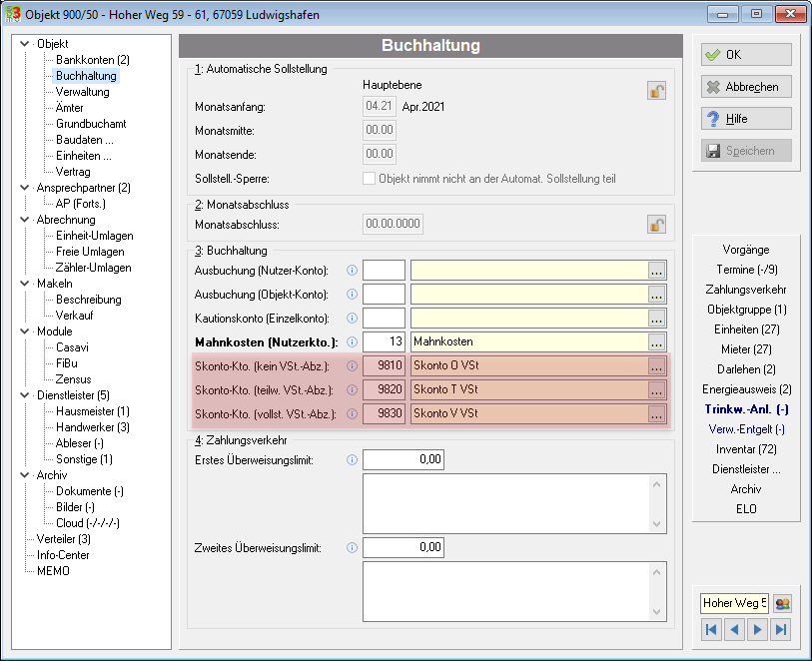Select MEMO in the tree
Image resolution: width=812 pixels, height=661 pixels.
(53, 571)
